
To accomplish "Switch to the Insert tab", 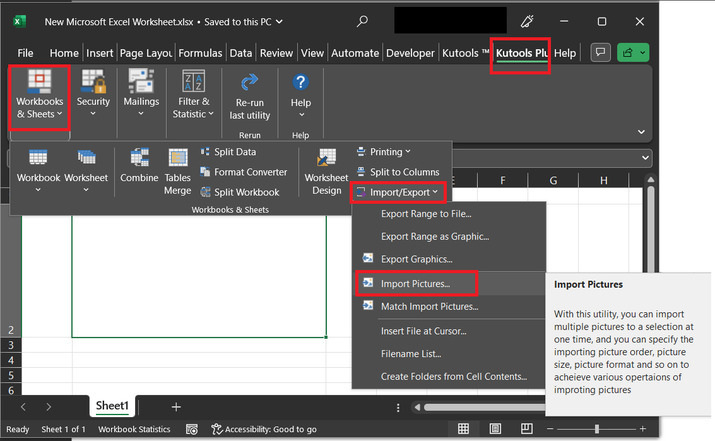I will coord(99,53).
